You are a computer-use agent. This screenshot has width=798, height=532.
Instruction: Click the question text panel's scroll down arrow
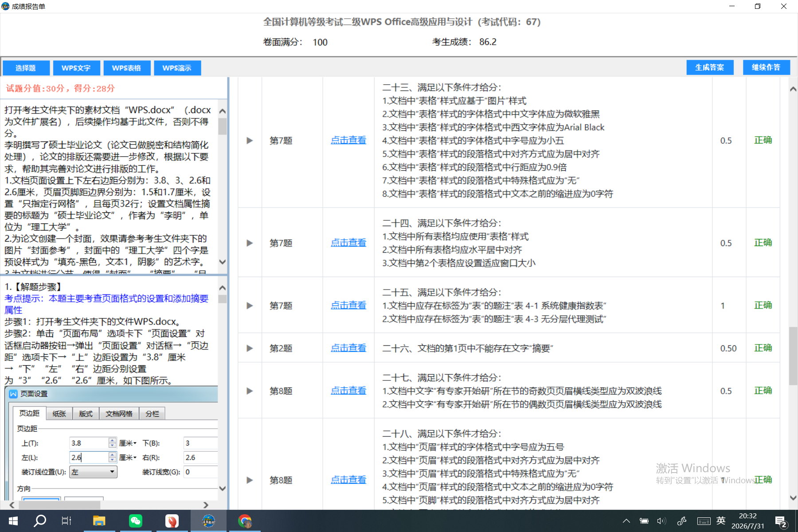[223, 262]
